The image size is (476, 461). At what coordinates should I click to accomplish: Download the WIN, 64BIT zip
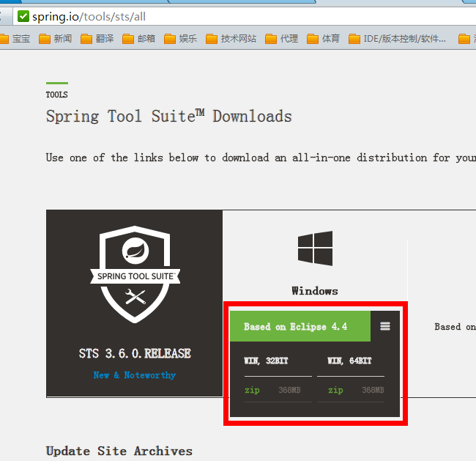click(x=335, y=390)
